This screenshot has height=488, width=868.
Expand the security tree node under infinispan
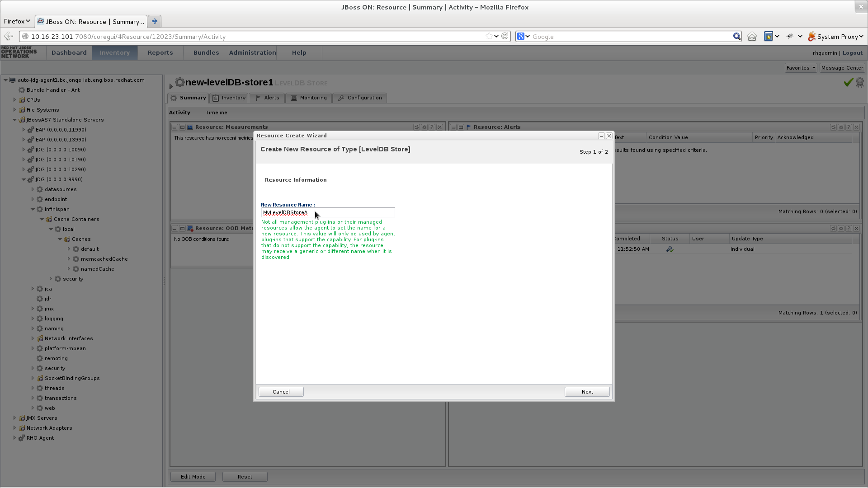point(51,279)
